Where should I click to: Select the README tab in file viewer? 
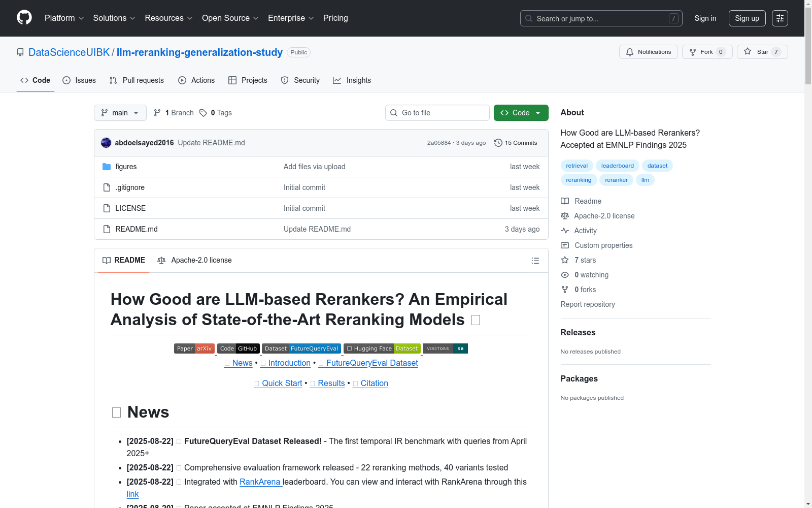124,260
